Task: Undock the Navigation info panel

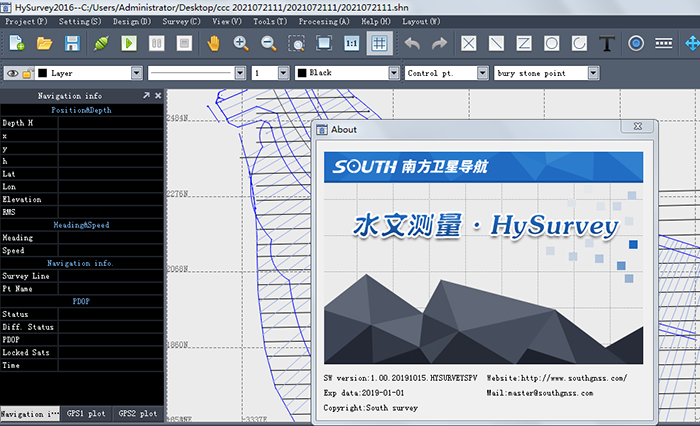Action: [146, 96]
